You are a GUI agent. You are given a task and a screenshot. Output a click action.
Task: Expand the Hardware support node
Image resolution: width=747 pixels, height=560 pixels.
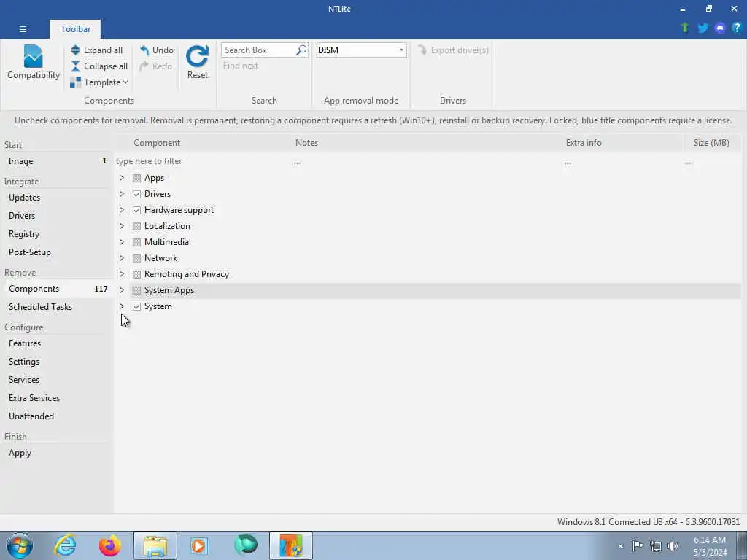pos(122,210)
